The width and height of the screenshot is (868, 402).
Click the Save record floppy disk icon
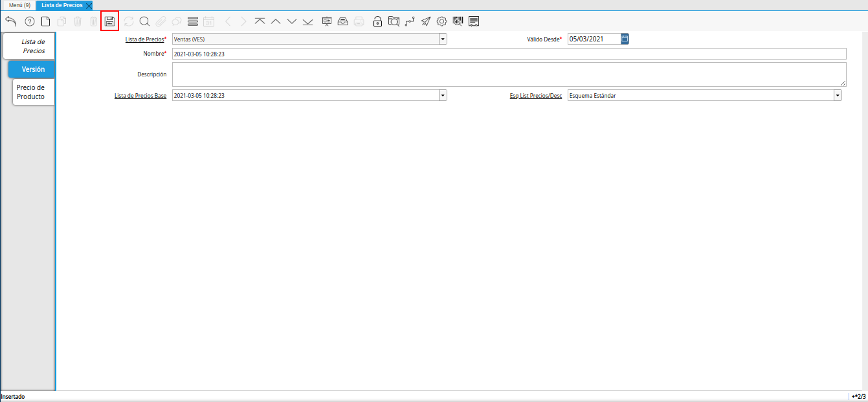[109, 21]
